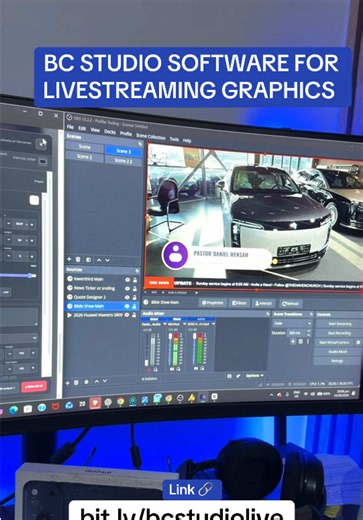
Task: Click Start Recording button
Action: (x=338, y=333)
